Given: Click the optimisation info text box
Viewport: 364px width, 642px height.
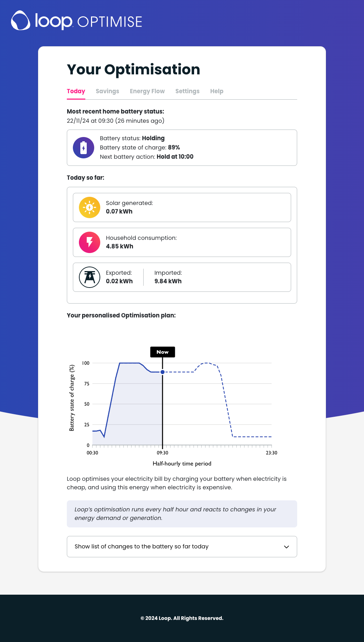Looking at the screenshot, I should (x=182, y=514).
